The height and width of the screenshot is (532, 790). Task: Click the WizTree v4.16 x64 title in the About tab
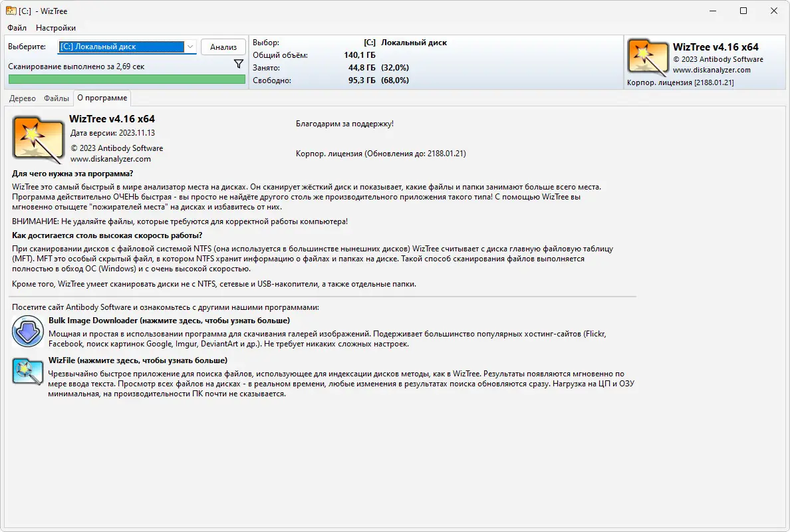112,119
